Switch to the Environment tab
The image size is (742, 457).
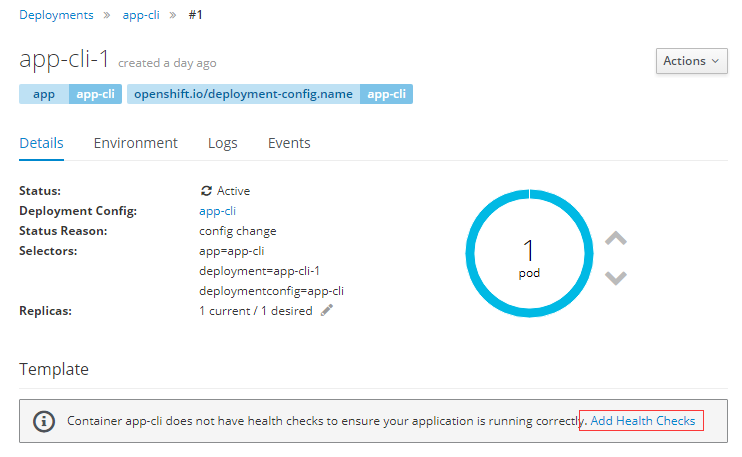(135, 143)
